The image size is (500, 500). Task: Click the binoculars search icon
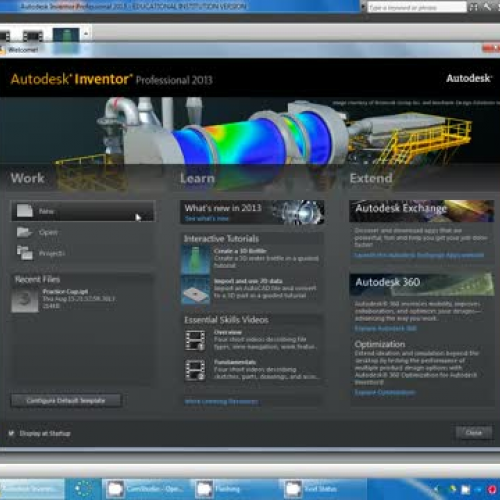coord(473,7)
